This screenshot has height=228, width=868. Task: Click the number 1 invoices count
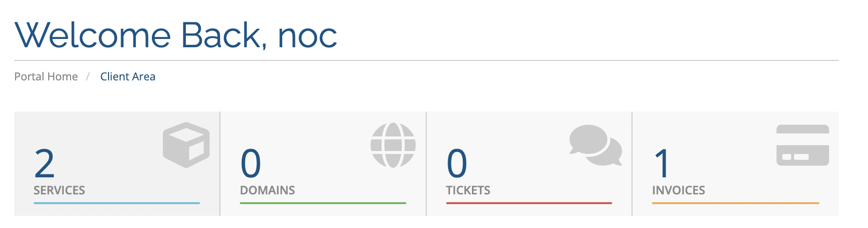662,164
